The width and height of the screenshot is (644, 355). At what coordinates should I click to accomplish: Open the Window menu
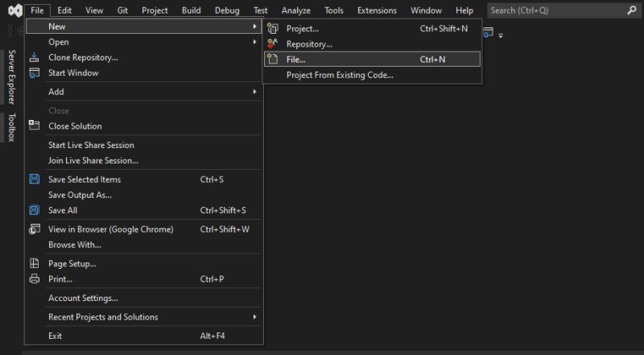[426, 10]
